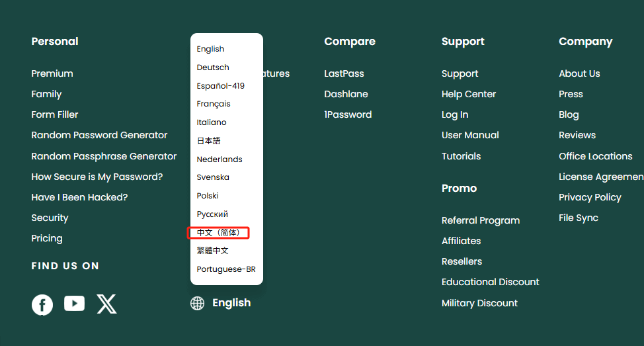This screenshot has width=644, height=346.
Task: Open the YouTube social icon
Action: coord(74,304)
